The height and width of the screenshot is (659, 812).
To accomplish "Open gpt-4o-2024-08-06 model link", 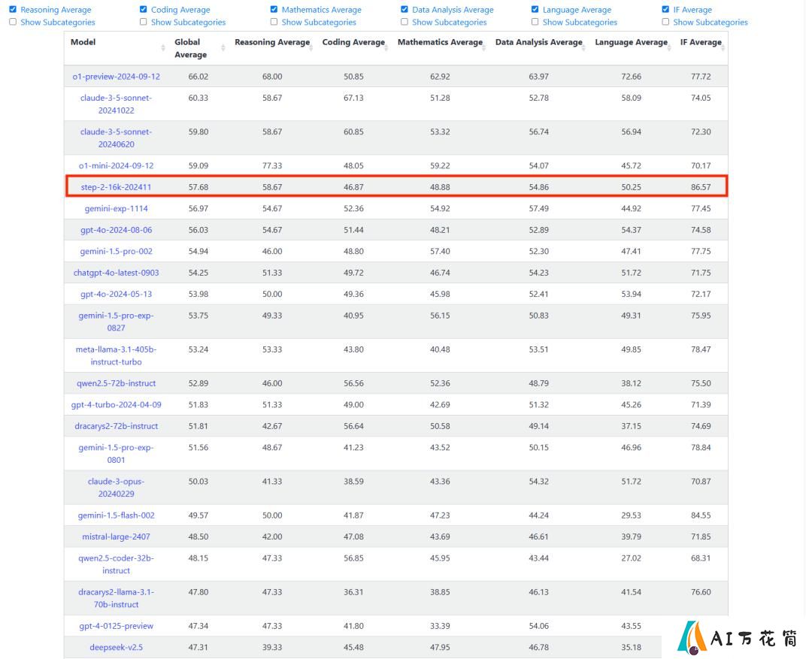I will 116,230.
